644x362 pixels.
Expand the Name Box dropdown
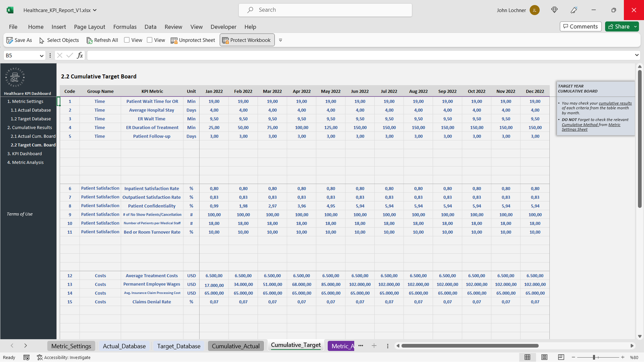point(41,56)
